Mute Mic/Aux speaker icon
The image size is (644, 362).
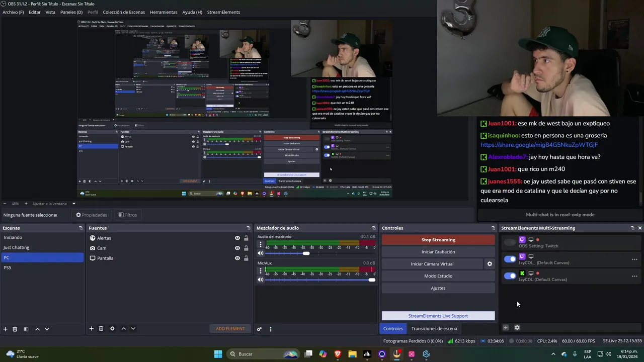click(x=261, y=280)
